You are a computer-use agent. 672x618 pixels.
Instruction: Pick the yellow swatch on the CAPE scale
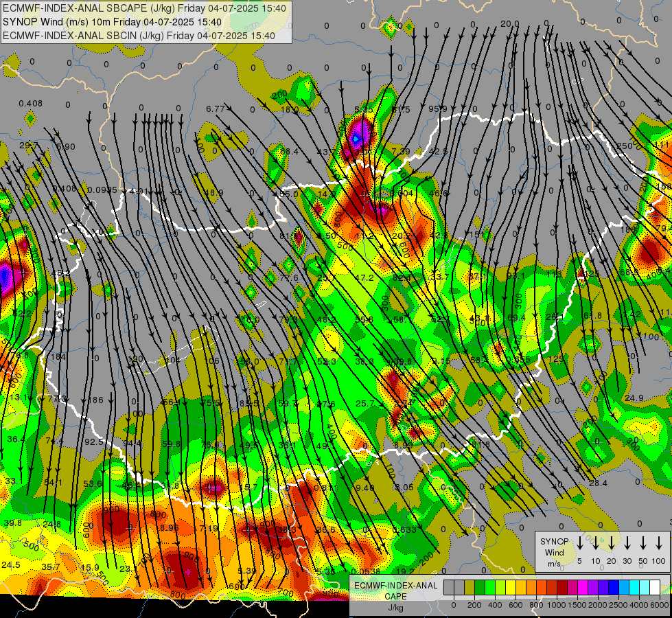pyautogui.click(x=511, y=587)
